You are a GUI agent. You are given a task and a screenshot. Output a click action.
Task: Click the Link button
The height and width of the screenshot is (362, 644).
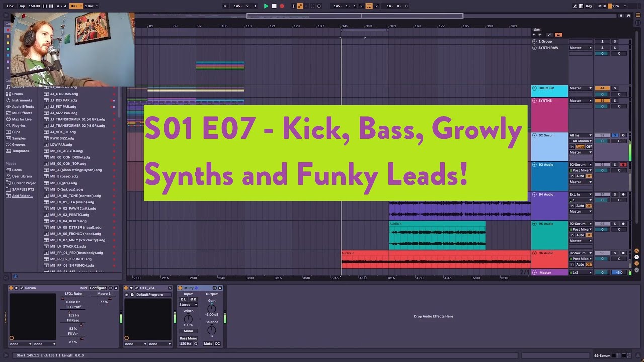point(10,6)
